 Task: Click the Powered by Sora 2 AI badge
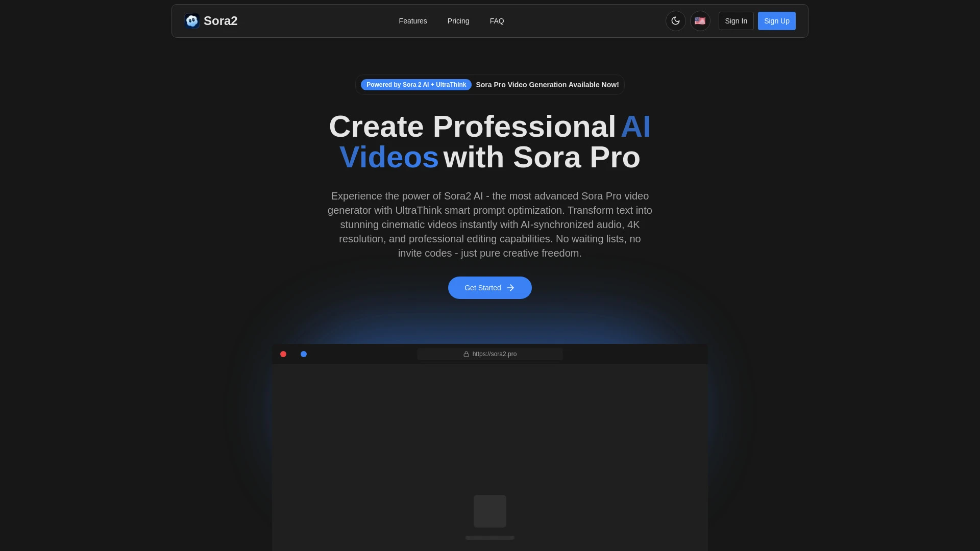point(416,85)
